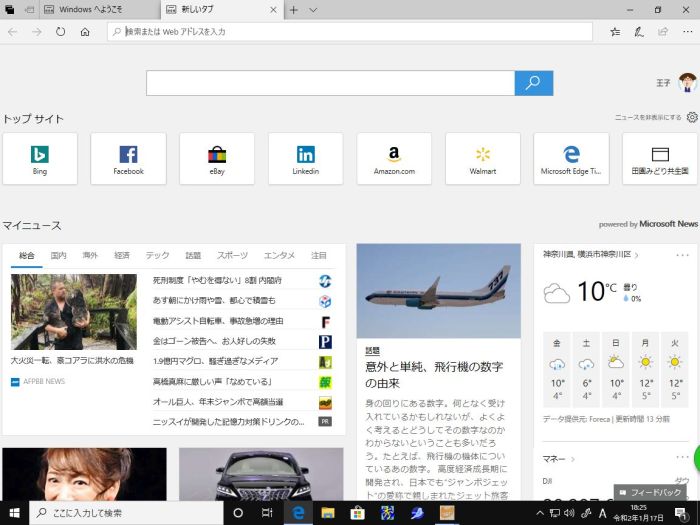Open the Amazon.com top site tile
Viewport: 700px width, 525px height.
(x=394, y=158)
